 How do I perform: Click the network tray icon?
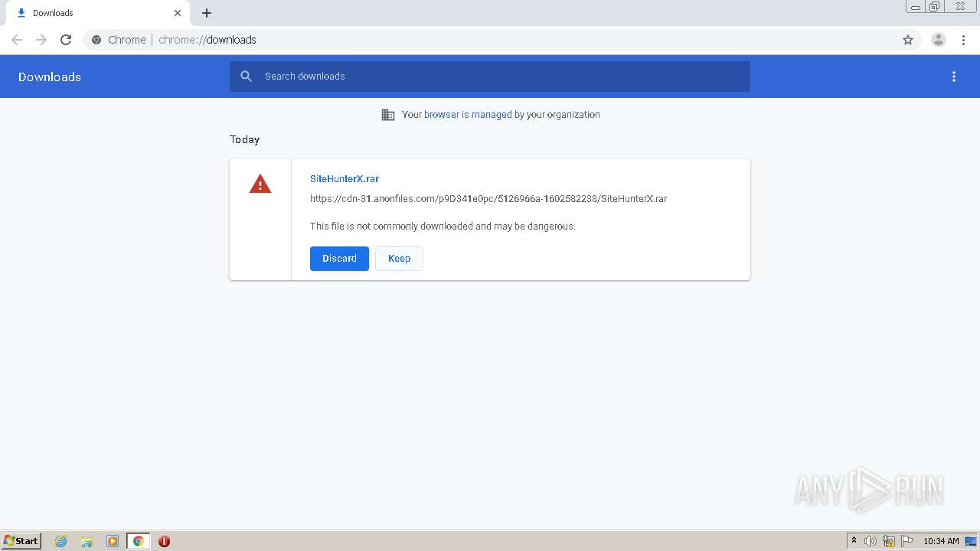[889, 541]
